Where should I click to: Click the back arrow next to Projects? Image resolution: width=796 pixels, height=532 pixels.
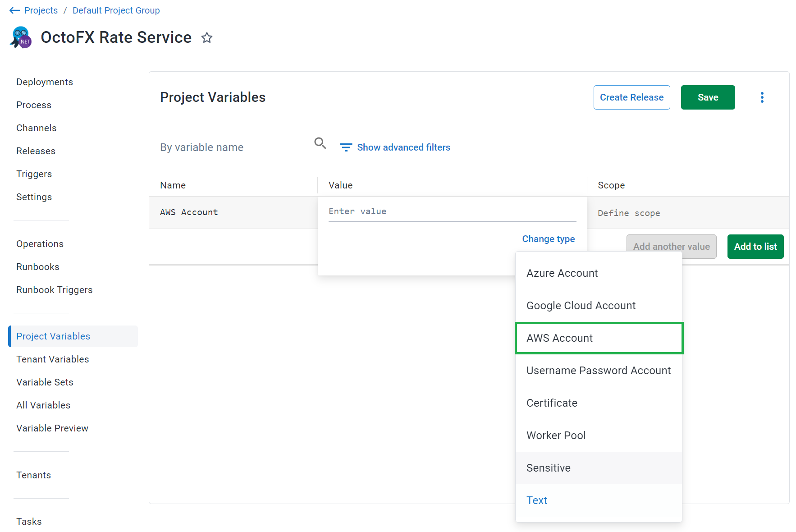[14, 10]
